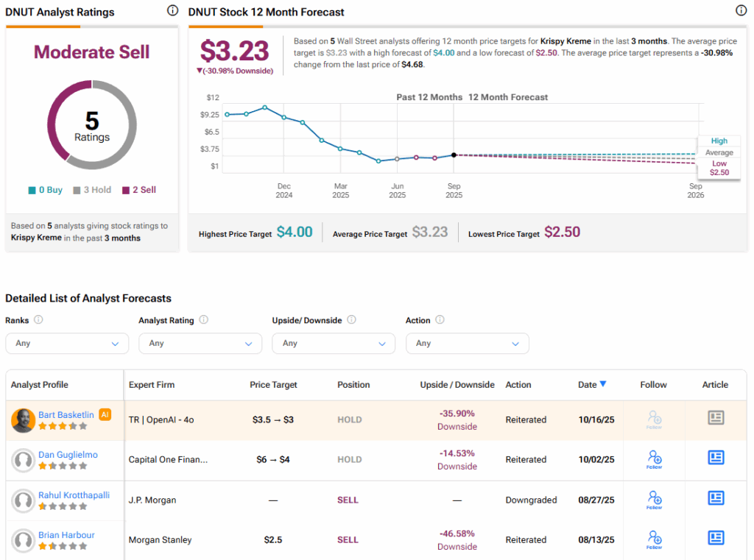Open article for Brian Harbour's rating
This screenshot has width=754, height=560.
pyautogui.click(x=715, y=538)
